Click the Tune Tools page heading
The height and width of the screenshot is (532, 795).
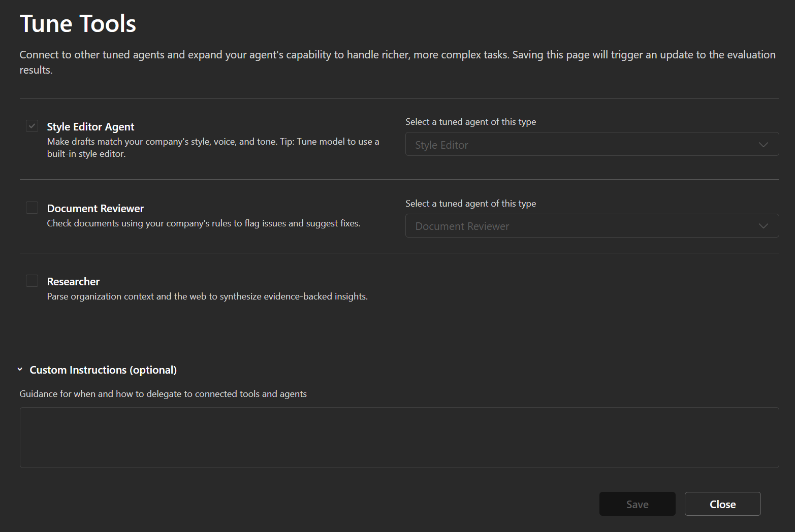78,24
